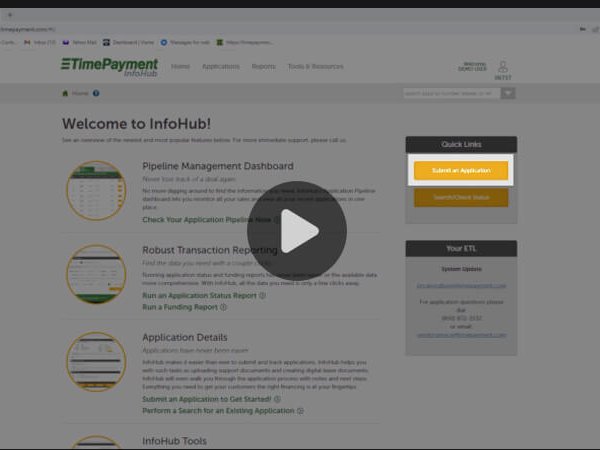This screenshot has width=600, height=450.
Task: Click the TimePayment InfoHub logo
Action: click(109, 67)
